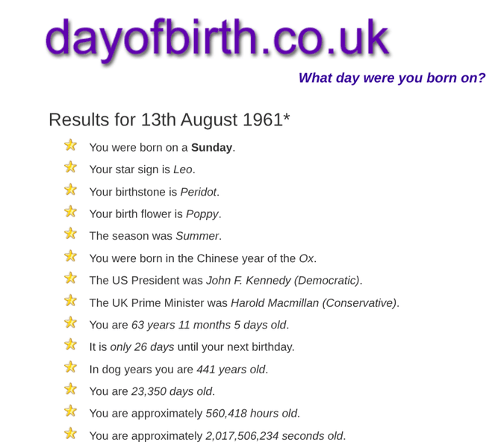Click the star beside the next birthday countdown
501x448 pixels.
[x=70, y=344]
